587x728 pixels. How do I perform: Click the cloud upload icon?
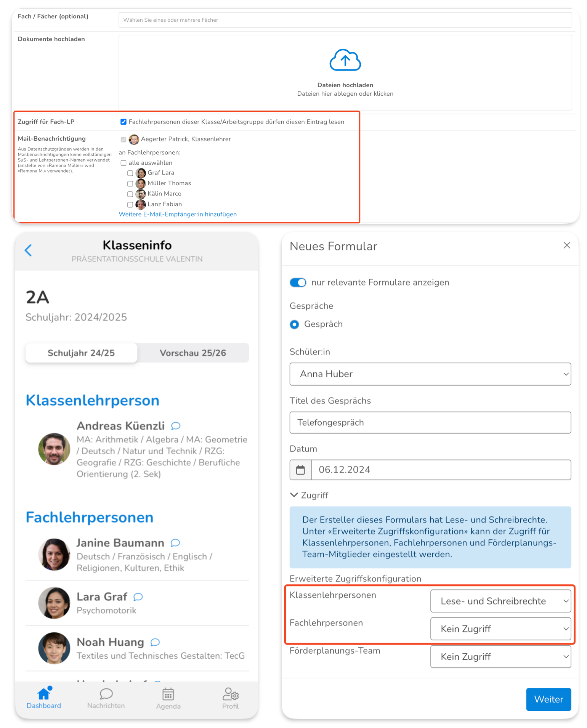coord(345,60)
